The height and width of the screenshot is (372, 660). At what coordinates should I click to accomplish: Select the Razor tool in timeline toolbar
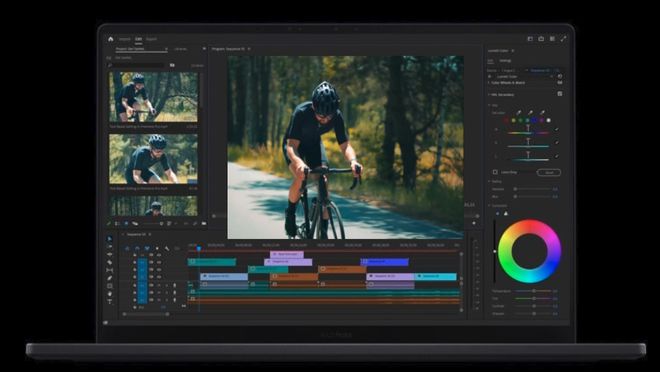click(x=109, y=262)
